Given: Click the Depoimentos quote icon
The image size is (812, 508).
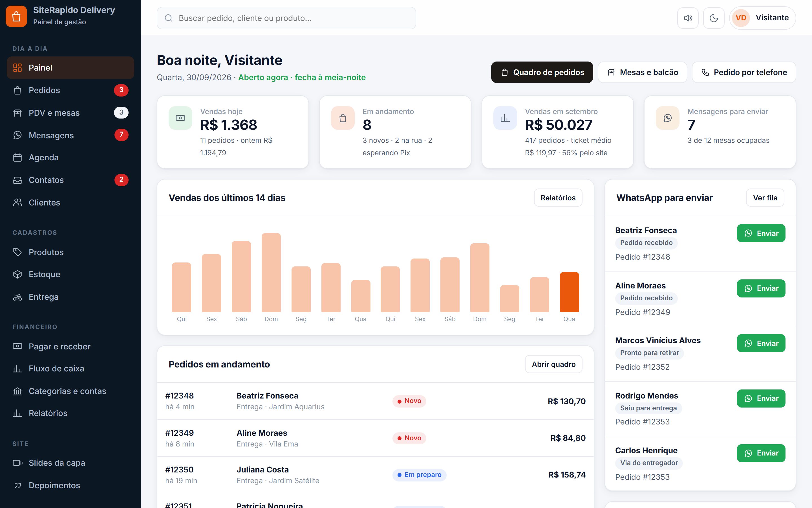Looking at the screenshot, I should point(17,485).
